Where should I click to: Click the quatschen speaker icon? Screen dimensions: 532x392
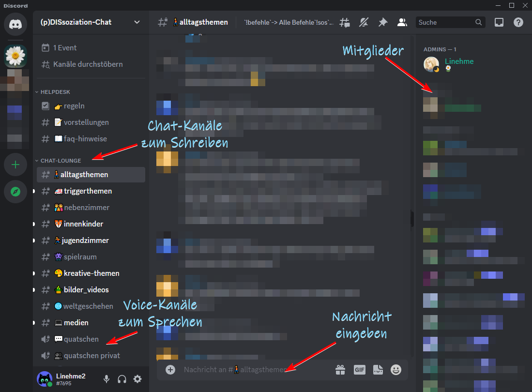tap(46, 339)
